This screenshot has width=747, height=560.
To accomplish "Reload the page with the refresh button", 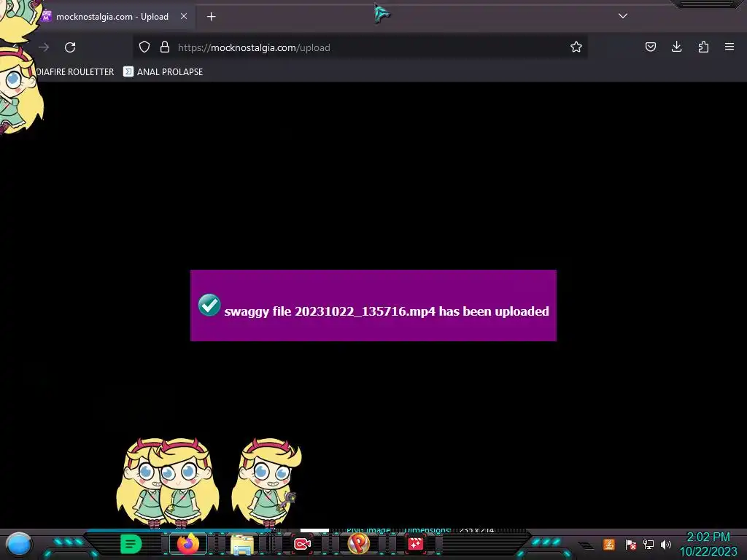I will coord(70,47).
